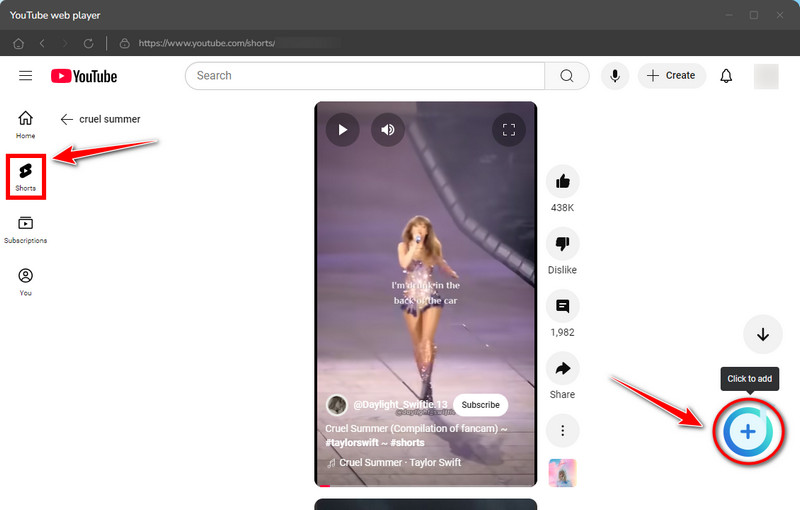Click the blue plus add button
The height and width of the screenshot is (510, 800).
748,431
